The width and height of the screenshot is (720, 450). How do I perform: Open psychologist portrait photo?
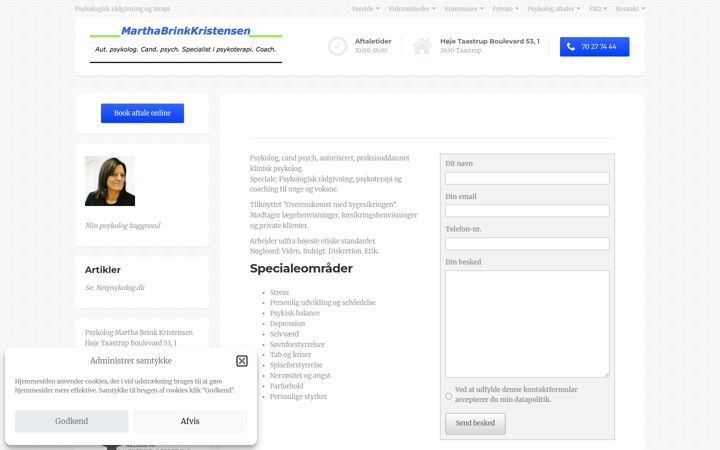point(110,181)
